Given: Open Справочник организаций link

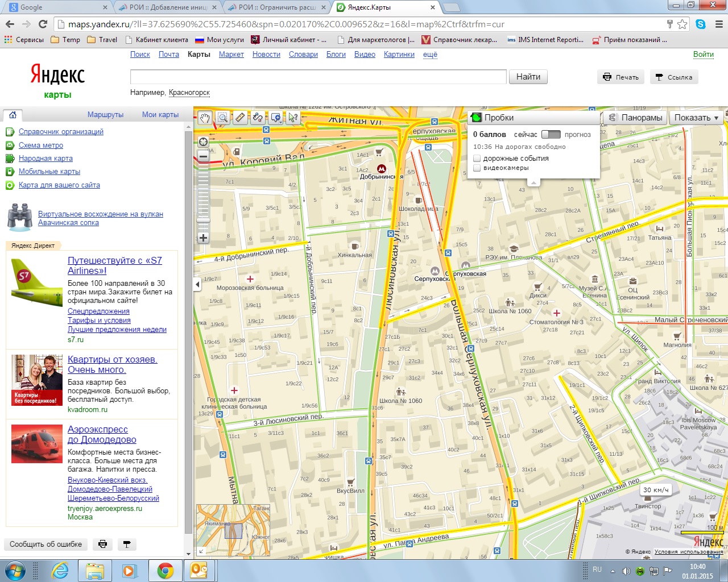Looking at the screenshot, I should 61,132.
